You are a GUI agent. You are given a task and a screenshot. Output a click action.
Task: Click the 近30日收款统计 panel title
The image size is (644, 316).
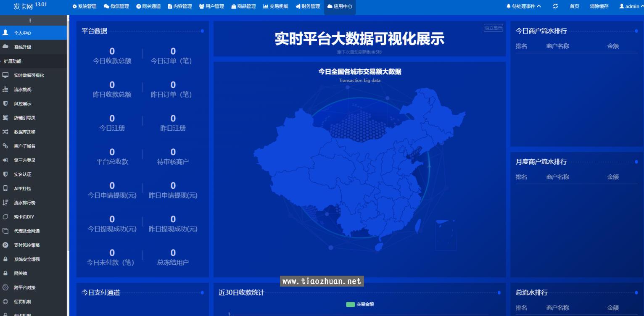pyautogui.click(x=241, y=292)
